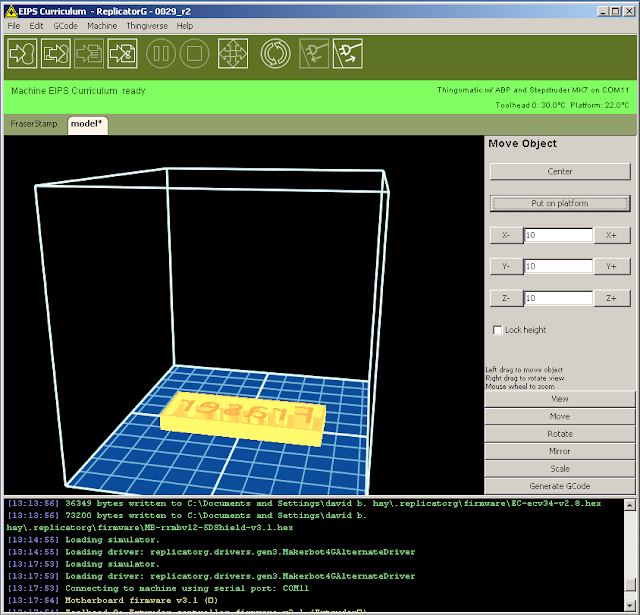640x615 pixels.
Task: Minimize the ReplicatorG window
Action: 603,11
